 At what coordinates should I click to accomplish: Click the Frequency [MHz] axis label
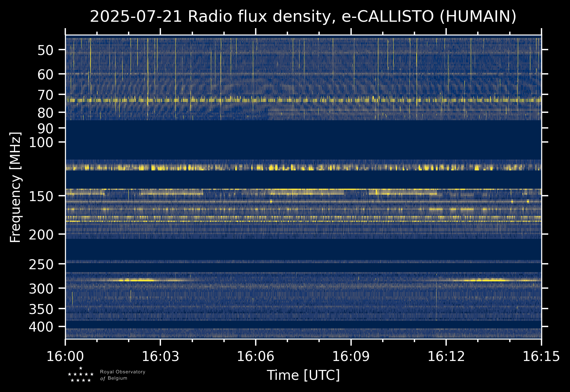[x=15, y=187]
